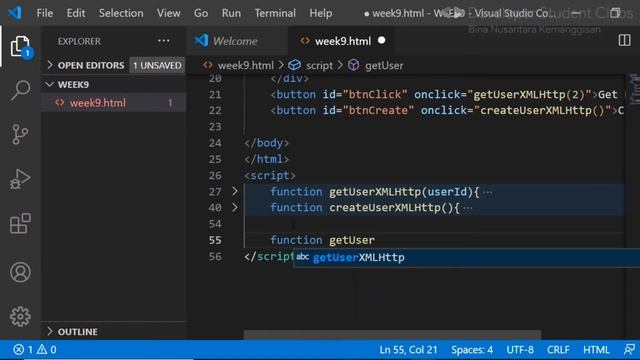This screenshot has width=640, height=360.
Task: Click line number 21 in gutter
Action: (x=215, y=95)
